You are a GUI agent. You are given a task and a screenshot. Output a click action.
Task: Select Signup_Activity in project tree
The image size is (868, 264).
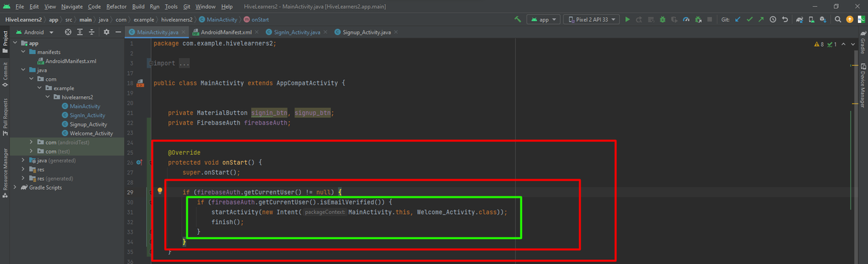point(88,124)
